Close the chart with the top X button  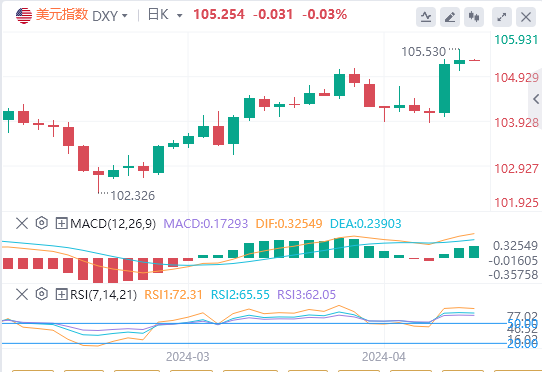(x=526, y=17)
